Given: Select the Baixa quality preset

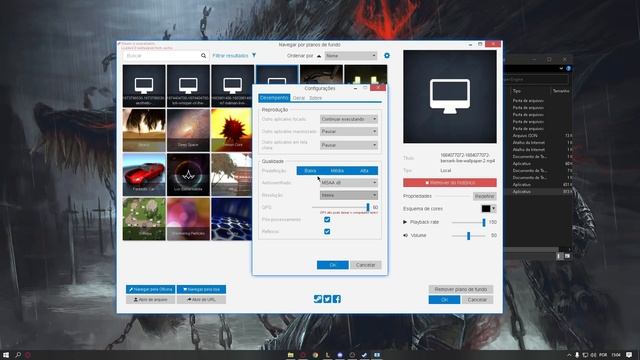Looking at the screenshot, I should 310,171.
